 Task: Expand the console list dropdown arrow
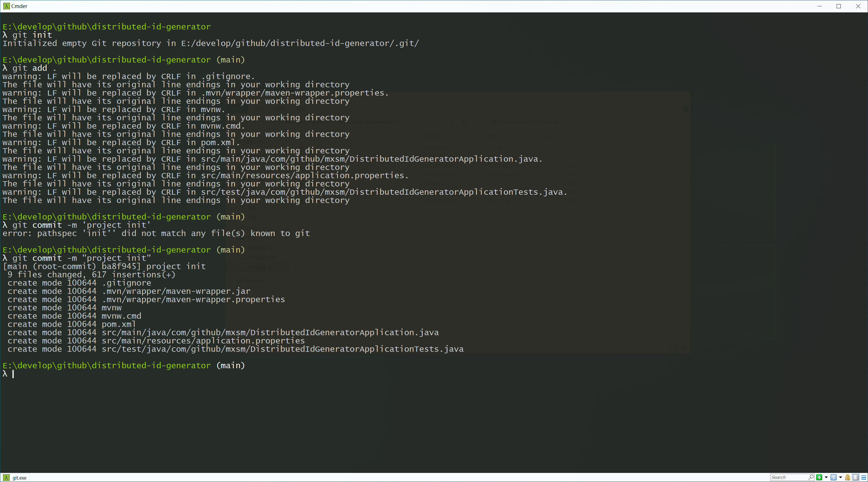point(840,477)
